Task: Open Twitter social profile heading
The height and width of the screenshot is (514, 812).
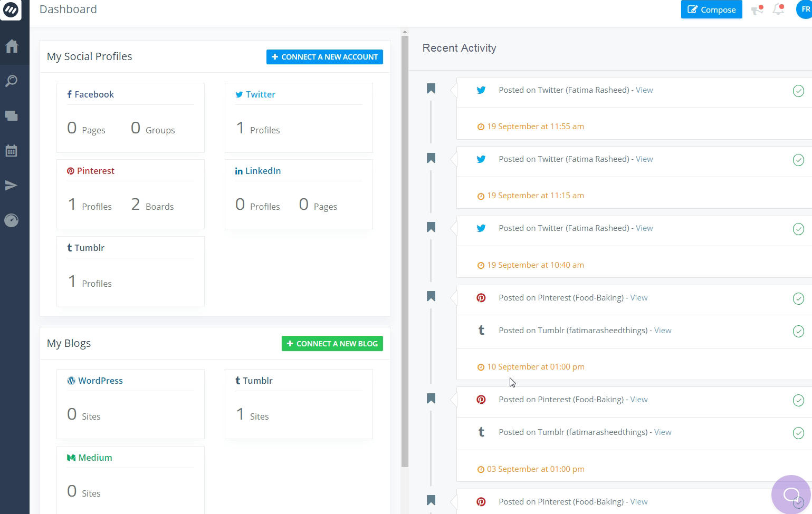Action: [255, 94]
